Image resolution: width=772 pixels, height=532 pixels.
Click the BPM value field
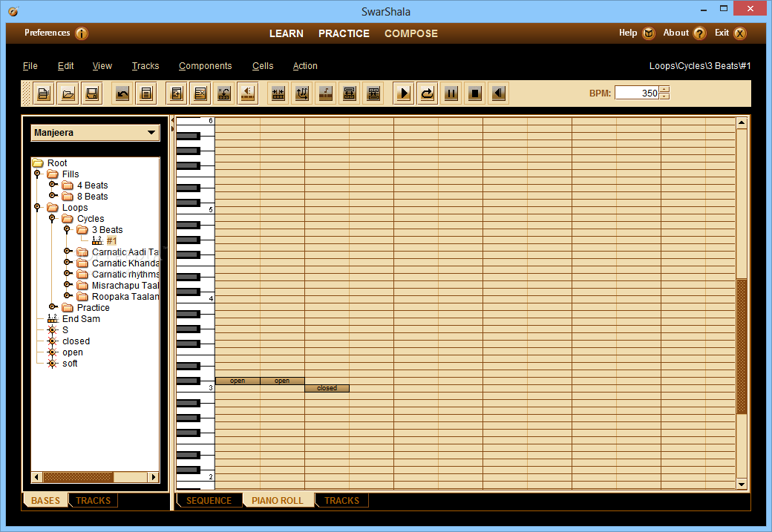pyautogui.click(x=637, y=93)
